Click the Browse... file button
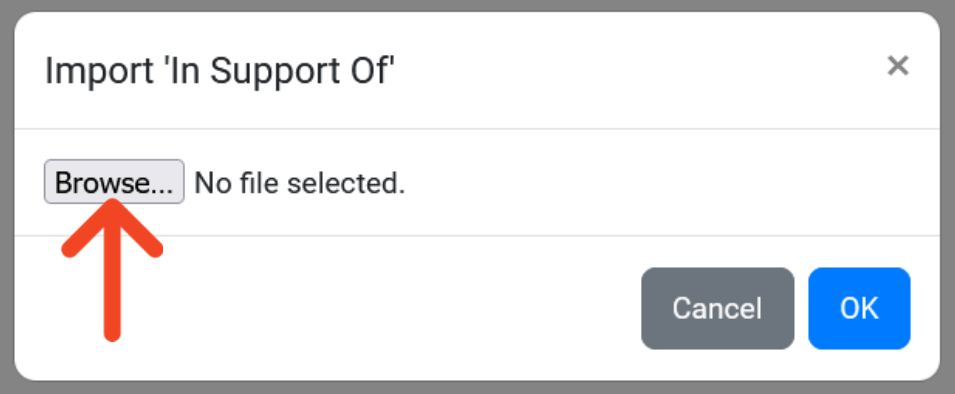Image resolution: width=955 pixels, height=394 pixels. [x=114, y=181]
